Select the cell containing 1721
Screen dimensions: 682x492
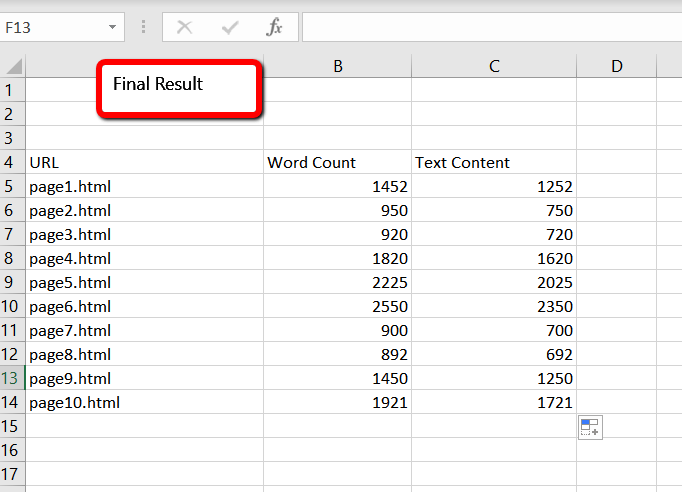pyautogui.click(x=494, y=402)
